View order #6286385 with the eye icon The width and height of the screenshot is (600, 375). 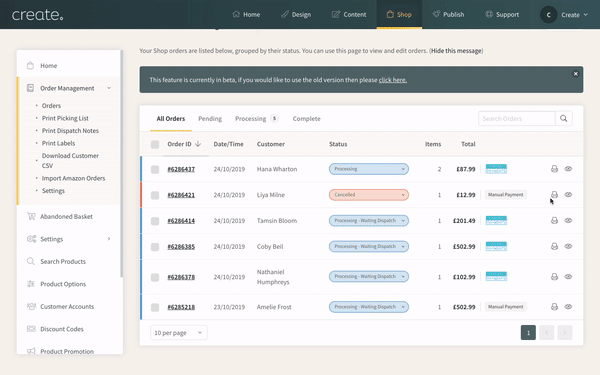pyautogui.click(x=568, y=246)
